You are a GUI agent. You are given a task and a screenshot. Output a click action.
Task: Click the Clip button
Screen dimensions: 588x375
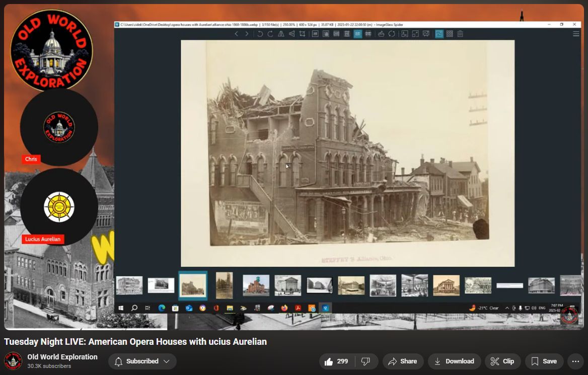click(502, 361)
